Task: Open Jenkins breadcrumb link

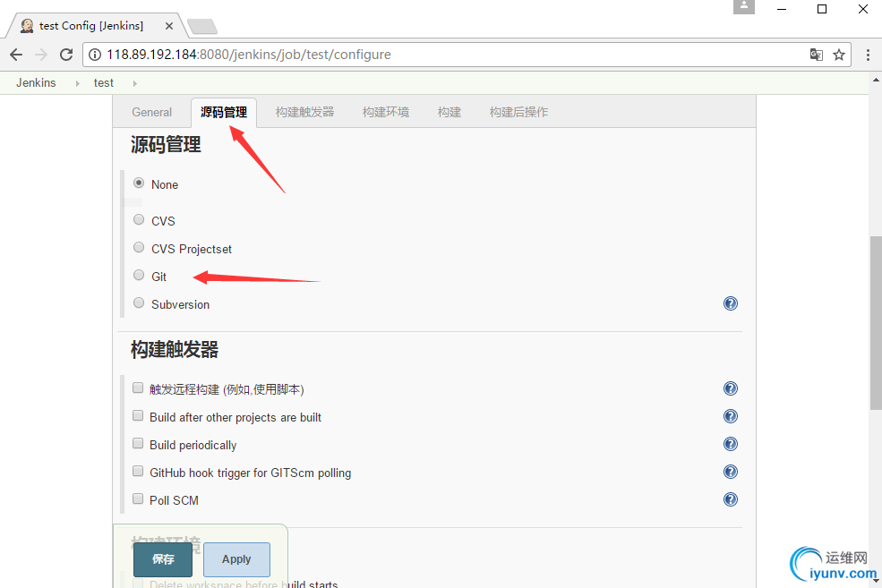Action: point(36,82)
